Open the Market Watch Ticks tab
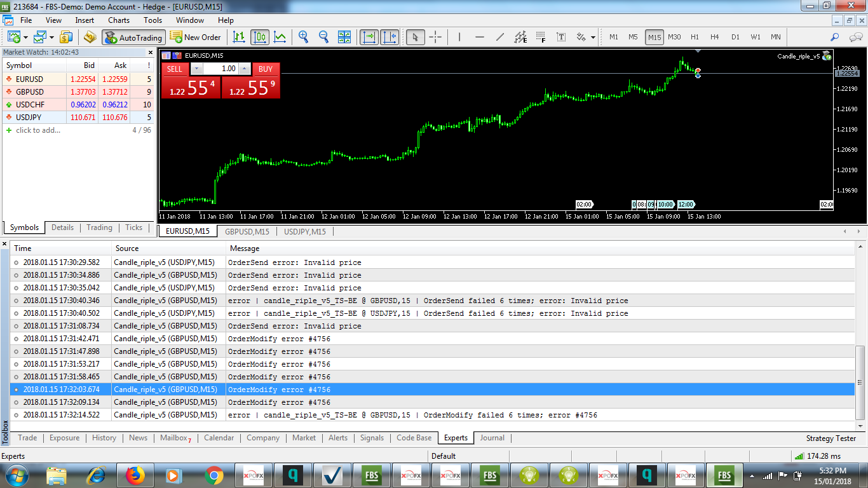 point(134,227)
